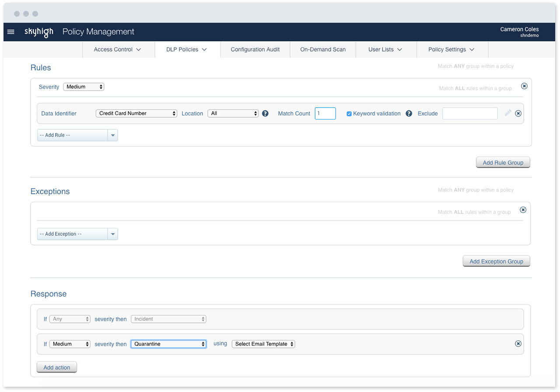Image resolution: width=560 pixels, height=392 pixels.
Task: Delete the Credit Card Number rule row
Action: click(518, 113)
